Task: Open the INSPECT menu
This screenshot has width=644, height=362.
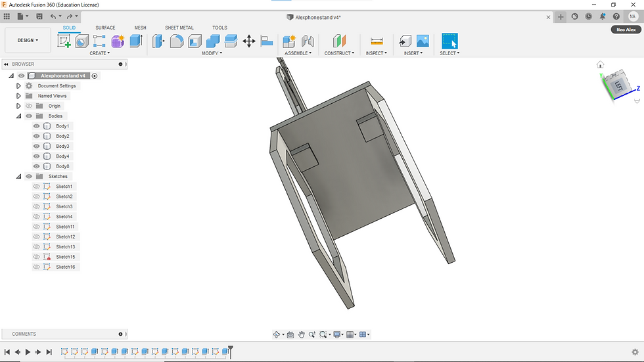Action: [376, 53]
